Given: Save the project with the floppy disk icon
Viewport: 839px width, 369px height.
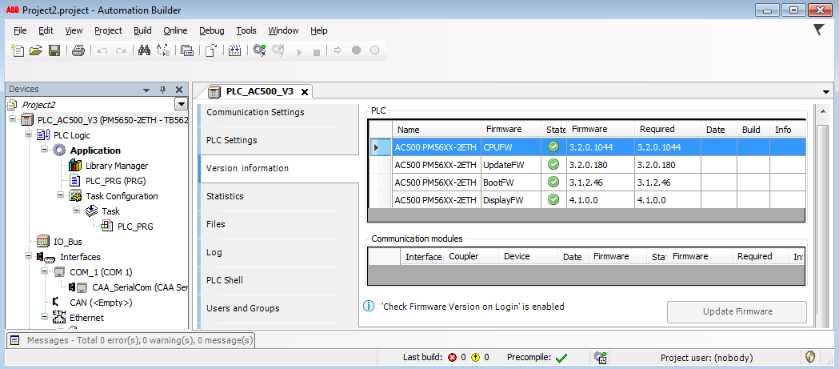Looking at the screenshot, I should (54, 50).
